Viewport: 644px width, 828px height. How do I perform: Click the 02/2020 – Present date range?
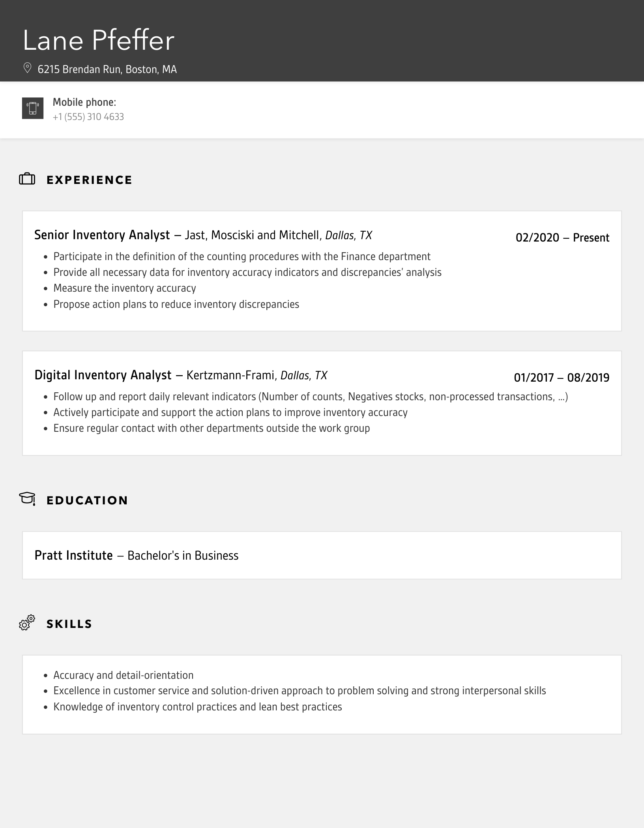pos(562,238)
